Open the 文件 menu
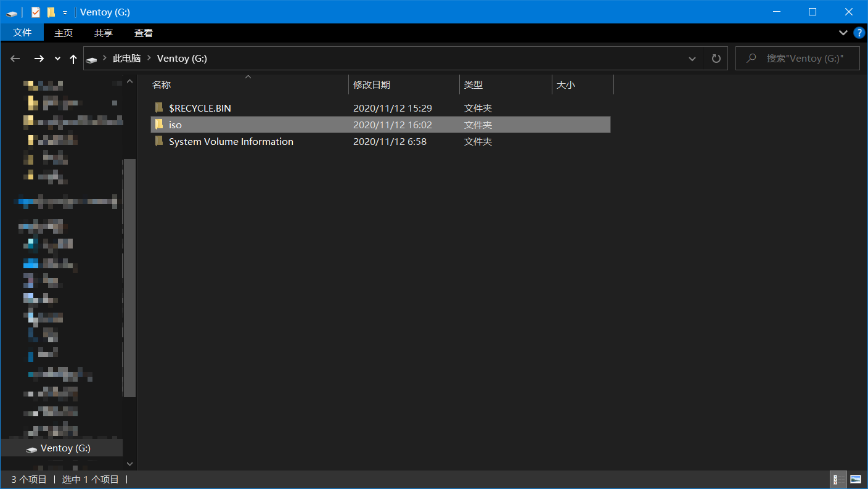The image size is (868, 489). [x=22, y=33]
